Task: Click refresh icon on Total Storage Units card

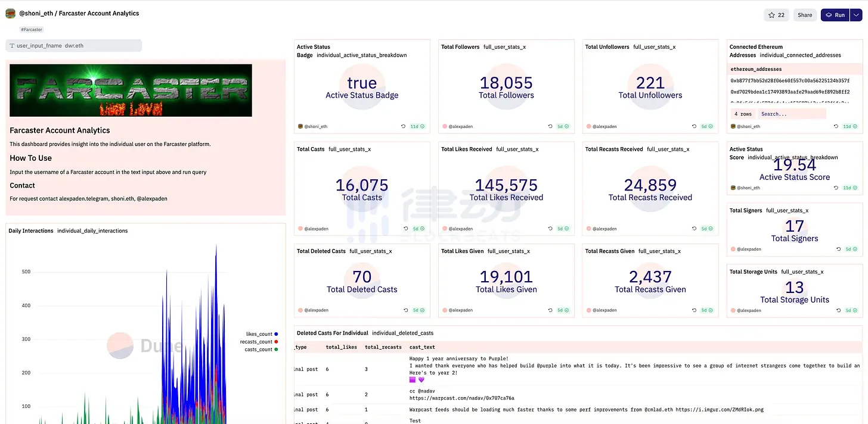Action: (x=839, y=310)
